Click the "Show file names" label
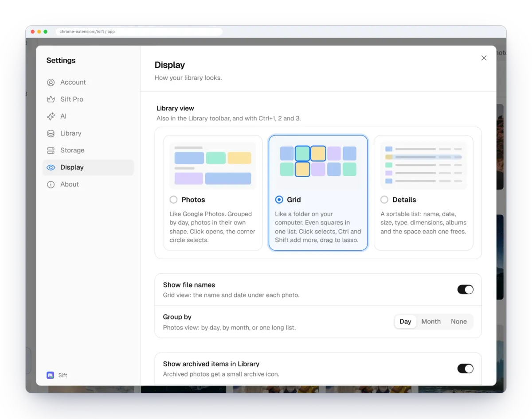Image resolution: width=532 pixels, height=419 pixels. tap(189, 285)
